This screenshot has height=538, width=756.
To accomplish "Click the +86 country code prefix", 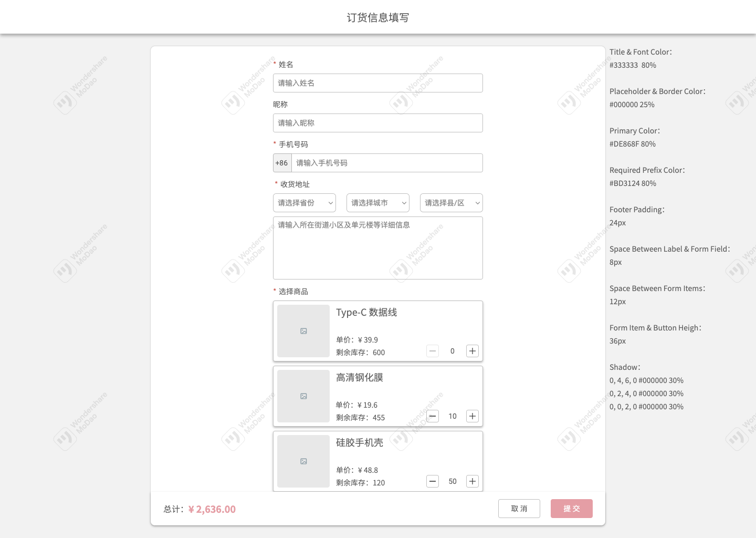I will coord(282,163).
